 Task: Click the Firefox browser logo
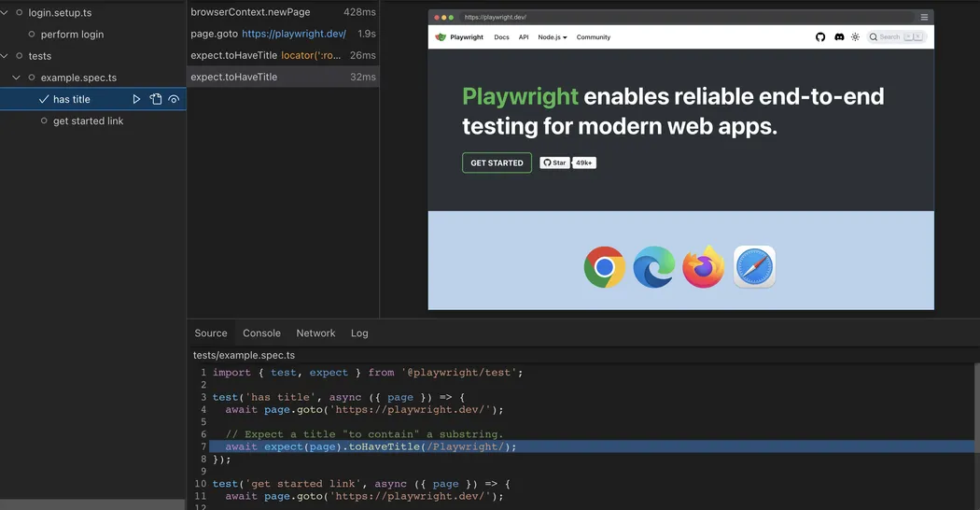click(703, 268)
